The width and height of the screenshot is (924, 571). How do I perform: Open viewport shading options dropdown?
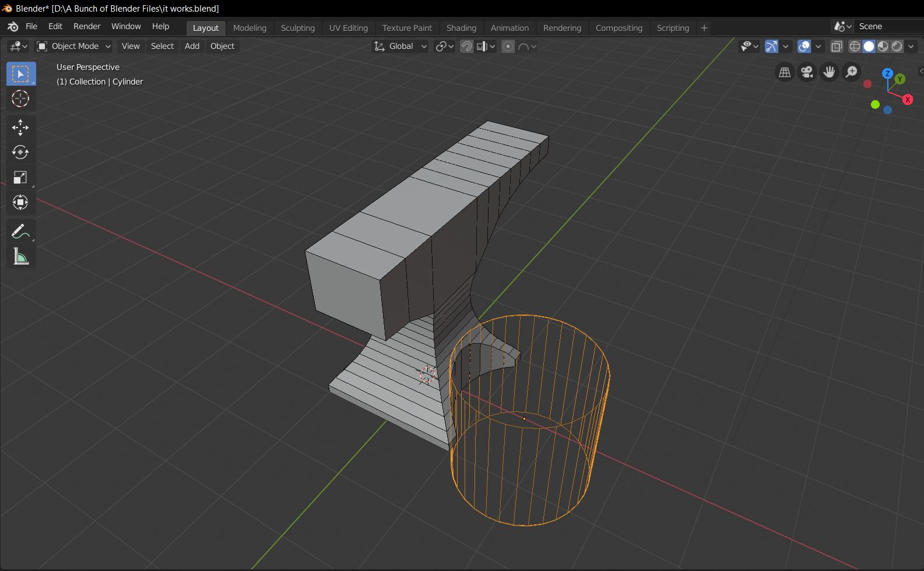911,46
